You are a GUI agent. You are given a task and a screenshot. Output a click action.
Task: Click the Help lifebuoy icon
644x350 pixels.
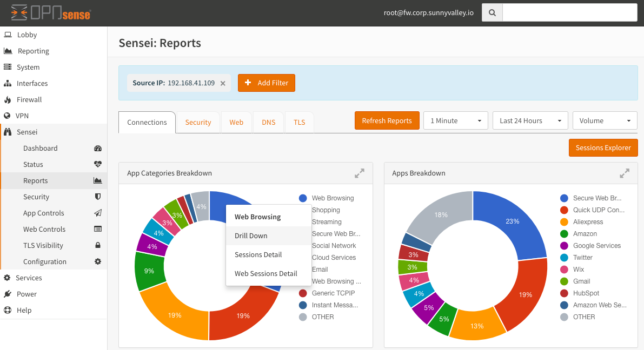pos(8,310)
